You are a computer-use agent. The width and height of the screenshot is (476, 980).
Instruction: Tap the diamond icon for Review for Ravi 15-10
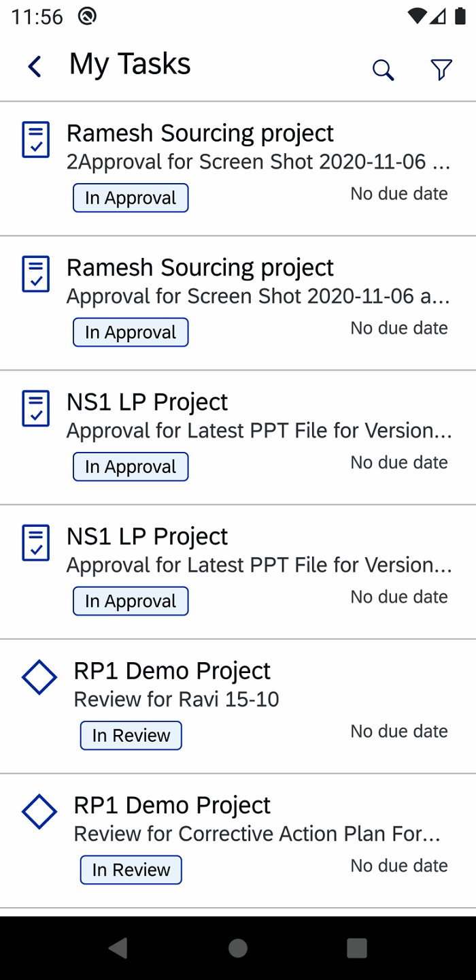[39, 677]
